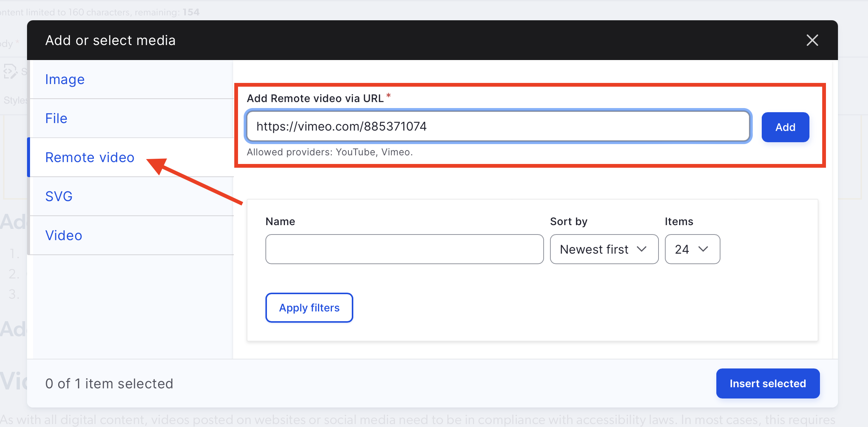Apply filters to the media list

point(309,308)
